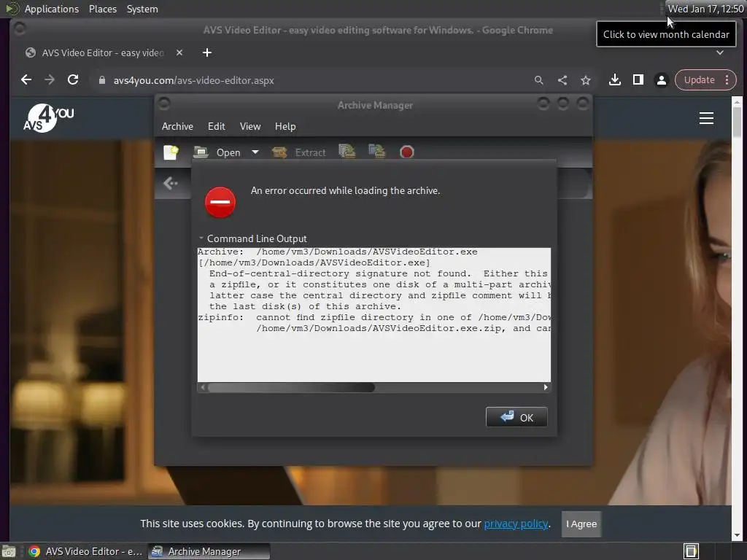Click the new archive icon in Archive Manager

pos(171,152)
